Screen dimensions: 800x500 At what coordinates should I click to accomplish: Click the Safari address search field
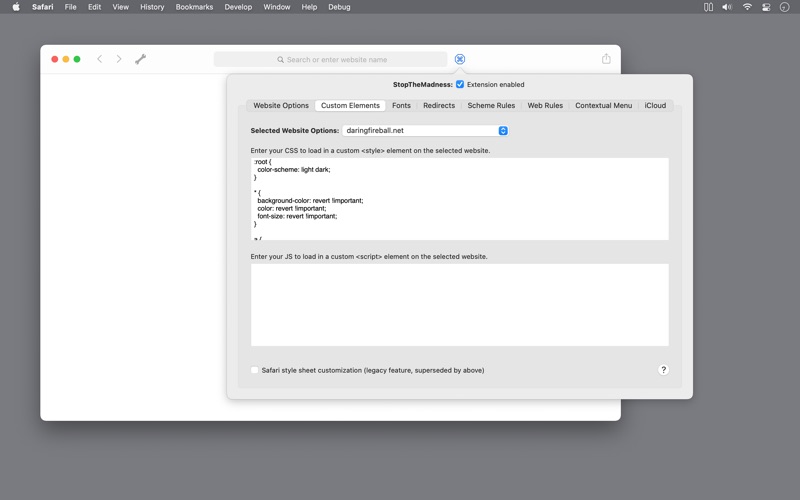click(x=331, y=59)
